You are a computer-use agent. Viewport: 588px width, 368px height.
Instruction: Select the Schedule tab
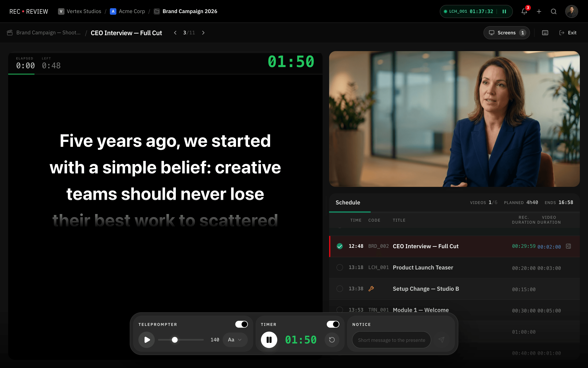tap(348, 202)
